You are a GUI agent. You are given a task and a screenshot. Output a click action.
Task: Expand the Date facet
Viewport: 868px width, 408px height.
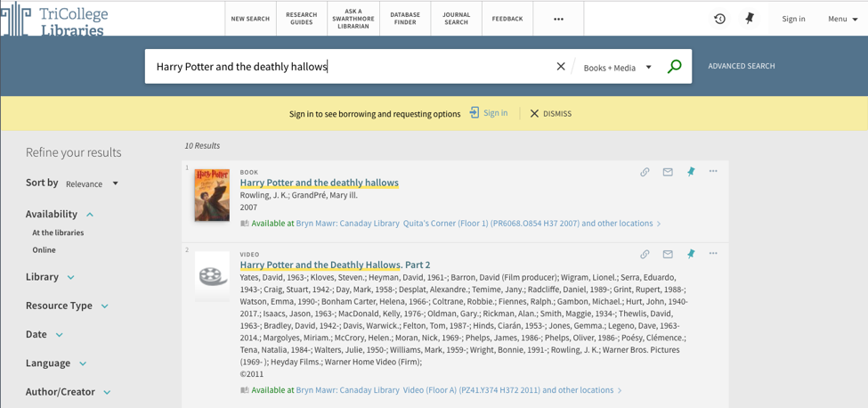[x=45, y=334]
